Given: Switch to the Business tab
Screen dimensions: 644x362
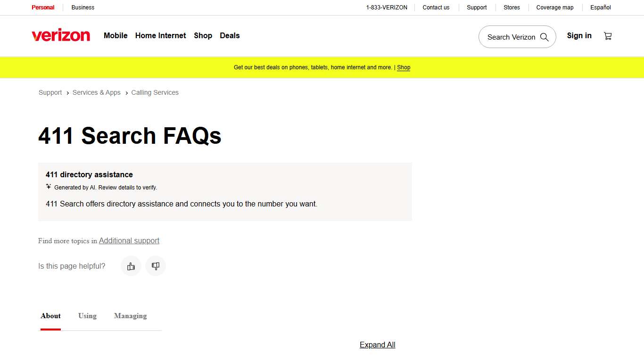Looking at the screenshot, I should click(83, 8).
